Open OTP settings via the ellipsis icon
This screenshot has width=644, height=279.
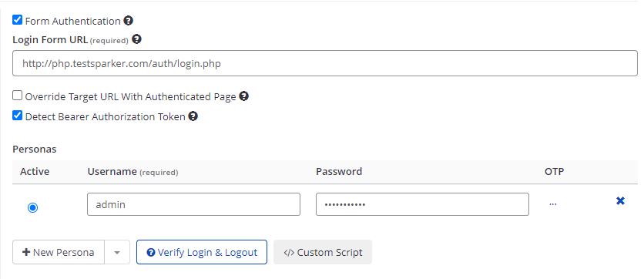click(553, 203)
